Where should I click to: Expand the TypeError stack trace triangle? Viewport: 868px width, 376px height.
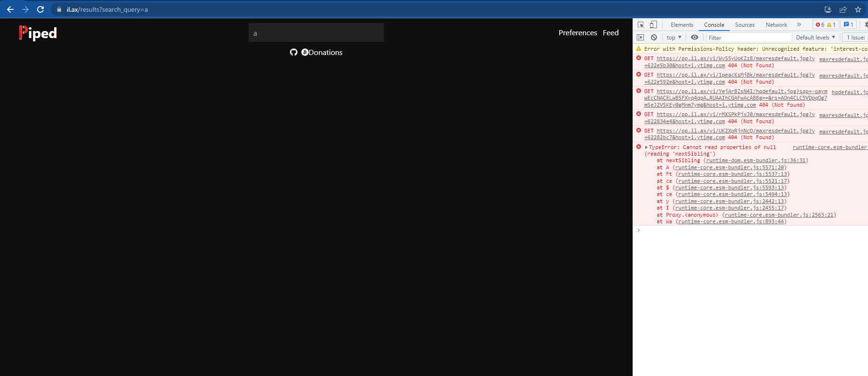[646, 148]
